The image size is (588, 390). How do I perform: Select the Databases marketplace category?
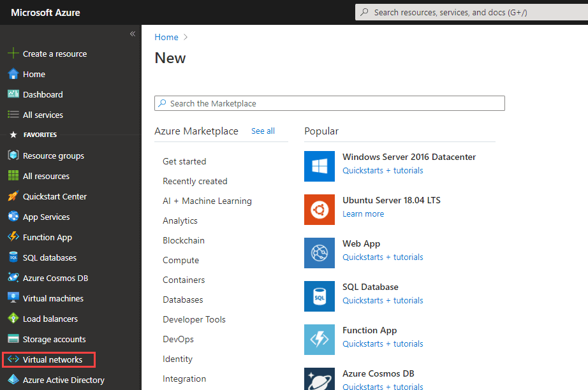(182, 300)
